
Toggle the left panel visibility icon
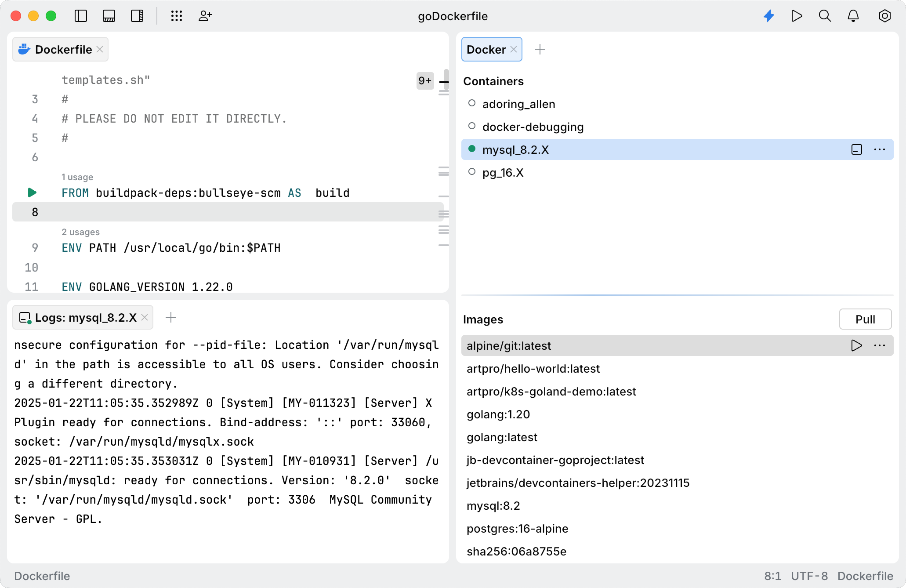coord(80,16)
